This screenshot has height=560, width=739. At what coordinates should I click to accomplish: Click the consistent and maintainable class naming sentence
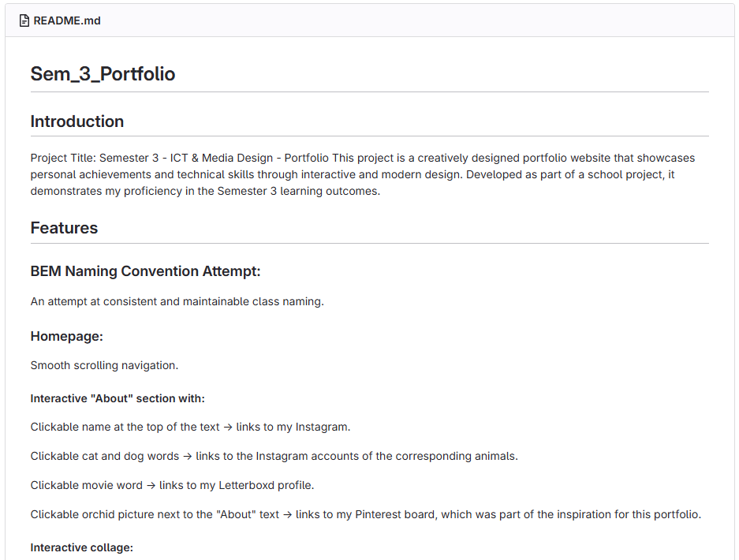pos(177,301)
